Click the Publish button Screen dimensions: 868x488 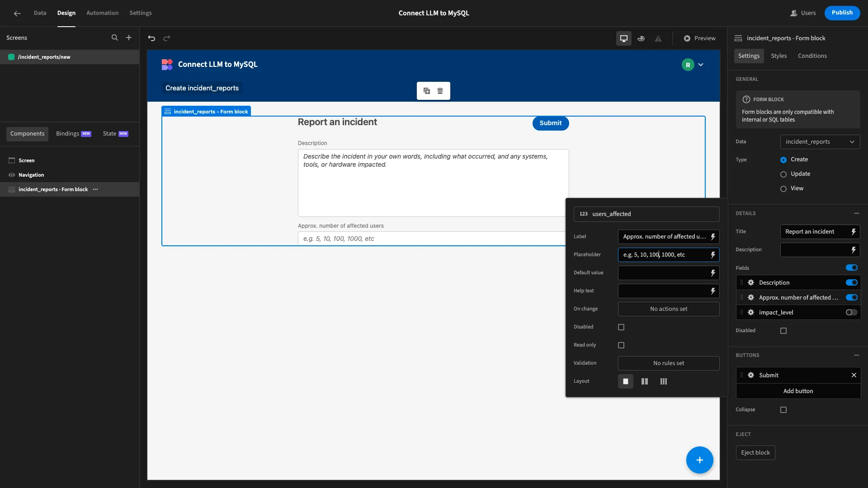coord(842,13)
